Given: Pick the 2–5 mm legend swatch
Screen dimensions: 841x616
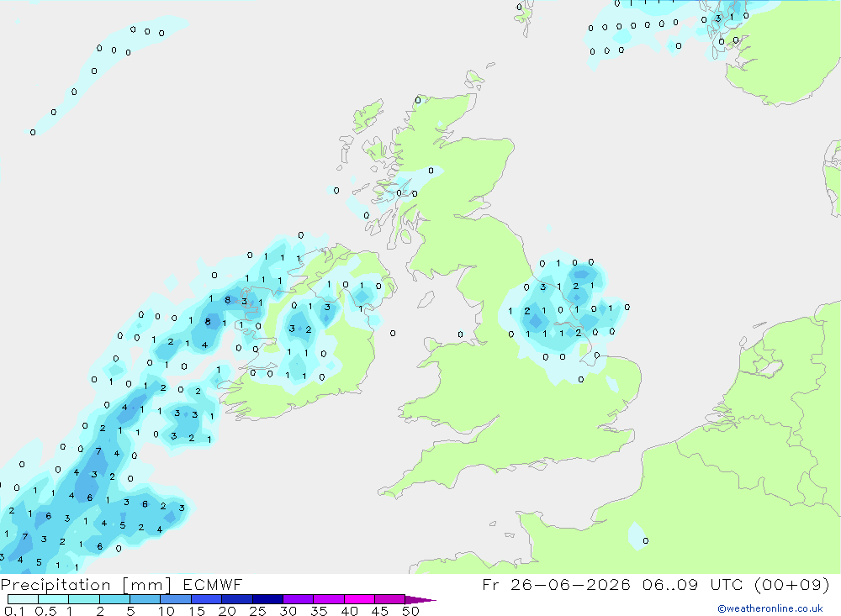Looking at the screenshot, I should click(x=114, y=599).
